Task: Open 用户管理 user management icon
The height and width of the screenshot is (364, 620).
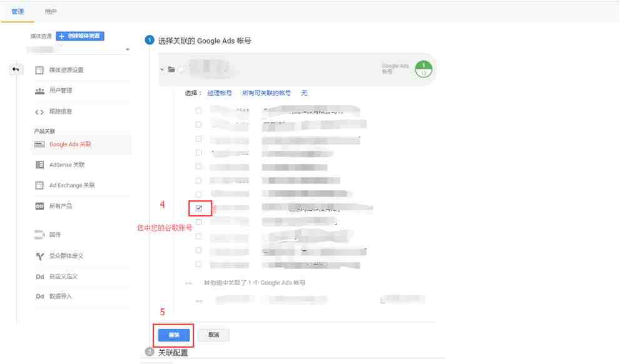Action: coord(39,91)
